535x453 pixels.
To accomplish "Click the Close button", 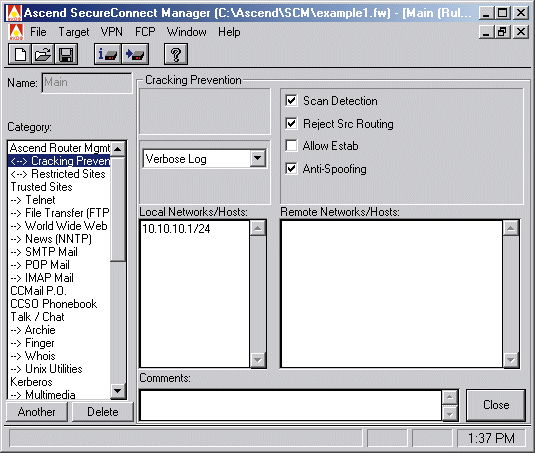I will 496,405.
